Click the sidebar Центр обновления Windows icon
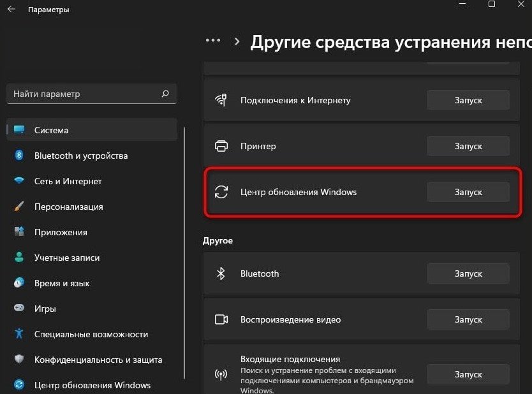The height and width of the screenshot is (394, 532). coord(19,384)
